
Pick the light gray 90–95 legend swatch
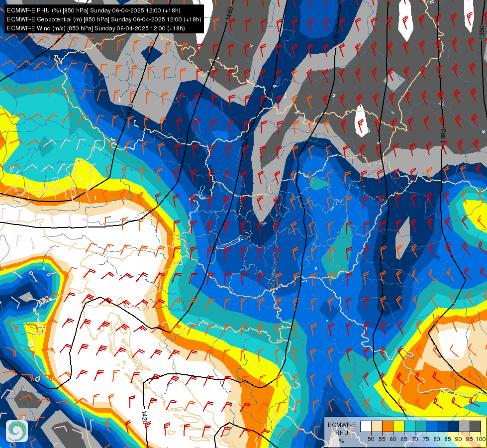click(464, 426)
